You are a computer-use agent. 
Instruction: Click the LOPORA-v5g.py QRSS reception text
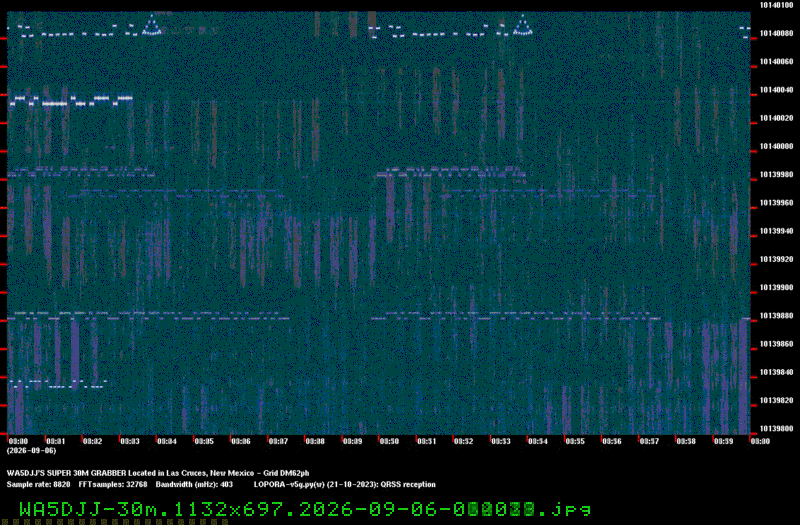(x=345, y=485)
